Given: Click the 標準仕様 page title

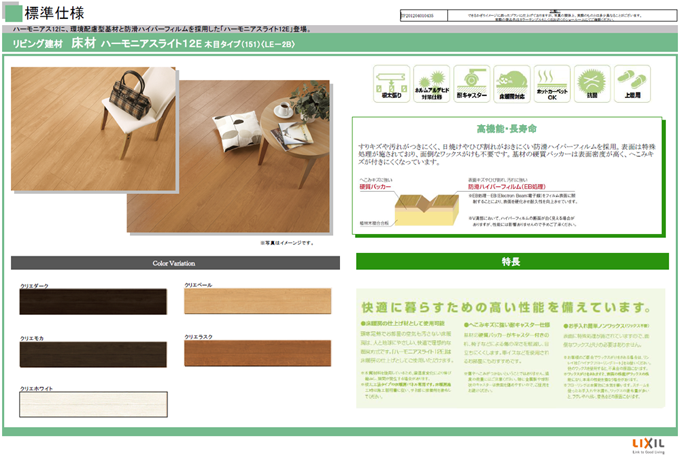Looking at the screenshot, I should tap(54, 13).
